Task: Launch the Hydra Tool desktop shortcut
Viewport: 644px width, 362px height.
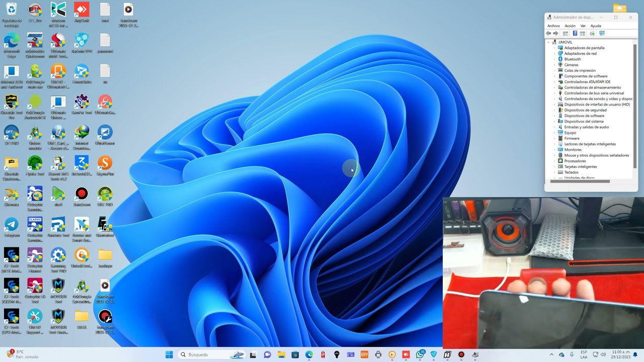Action: tap(35, 166)
